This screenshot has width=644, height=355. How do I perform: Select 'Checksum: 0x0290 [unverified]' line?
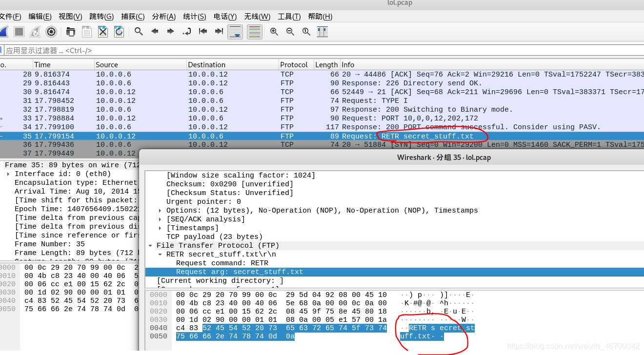(230, 184)
